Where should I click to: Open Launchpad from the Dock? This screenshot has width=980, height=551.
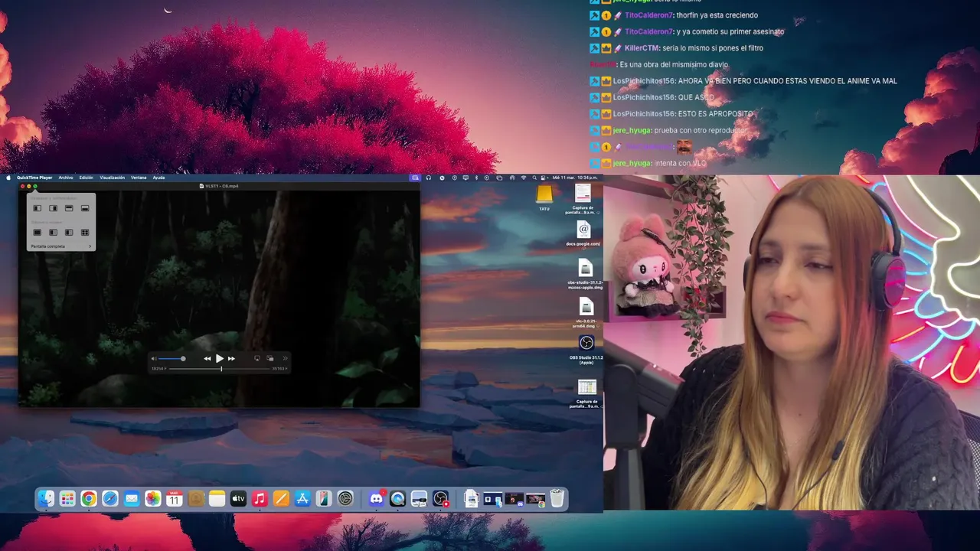point(67,499)
